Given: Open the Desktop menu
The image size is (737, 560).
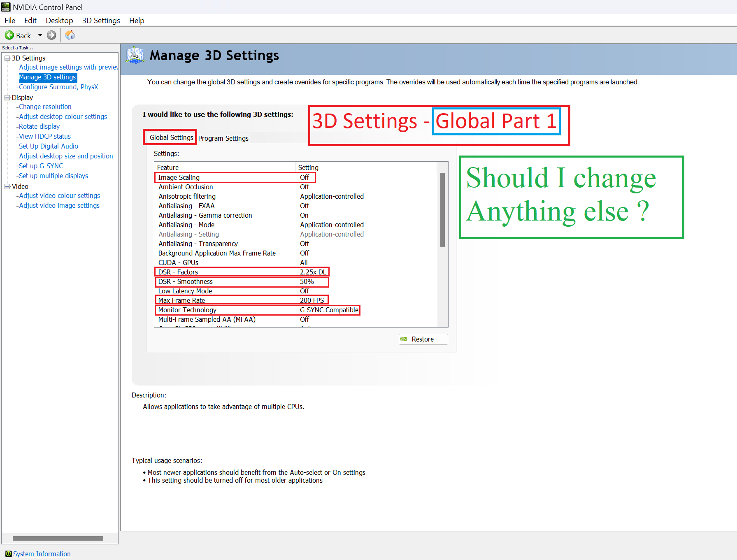Looking at the screenshot, I should (x=59, y=21).
